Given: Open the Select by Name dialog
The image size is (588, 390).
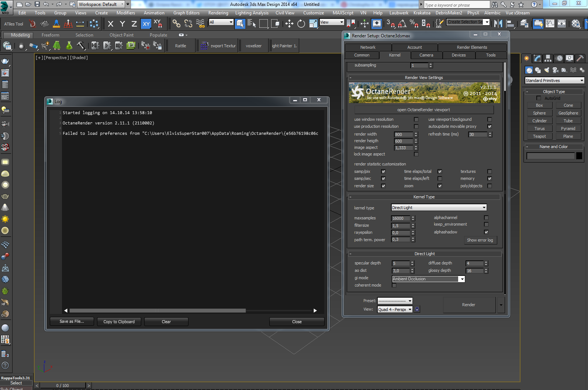Looking at the screenshot, I should pyautogui.click(x=252, y=24).
